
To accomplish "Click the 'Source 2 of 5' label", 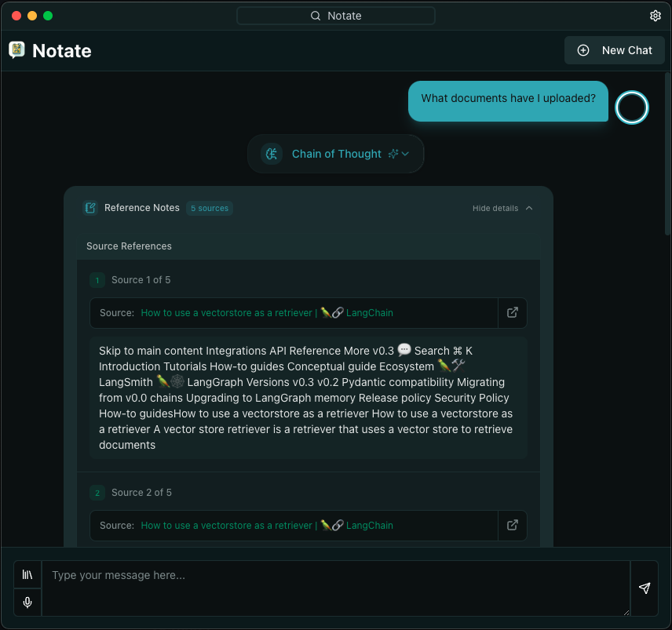I will point(141,492).
